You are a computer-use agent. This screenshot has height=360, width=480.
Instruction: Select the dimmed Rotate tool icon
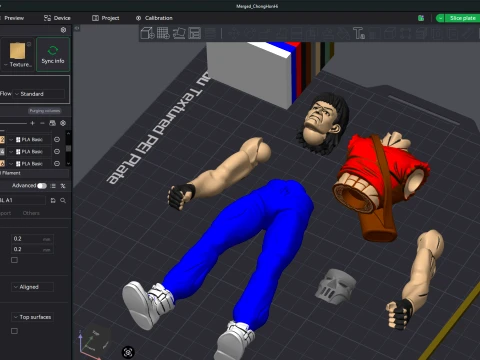click(x=249, y=33)
